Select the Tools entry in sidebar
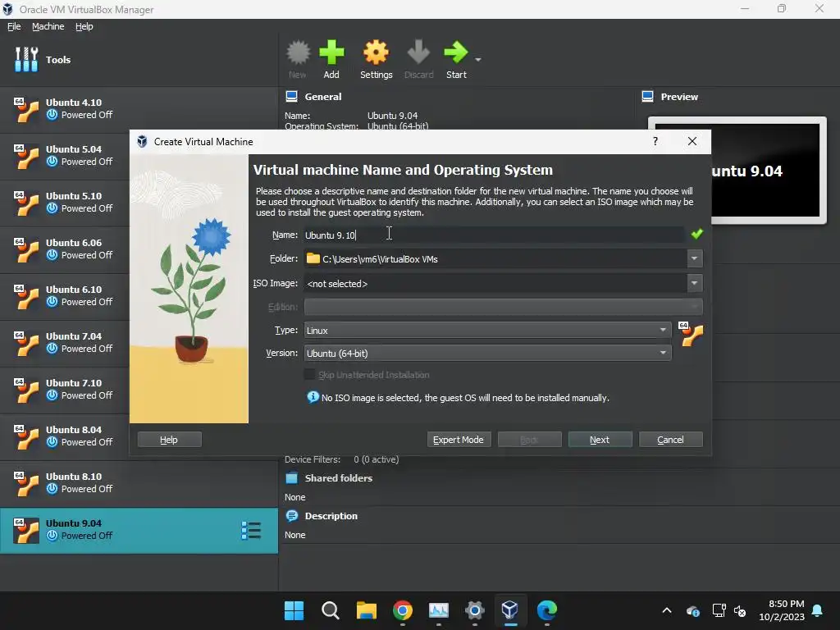This screenshot has width=840, height=630. [139, 59]
